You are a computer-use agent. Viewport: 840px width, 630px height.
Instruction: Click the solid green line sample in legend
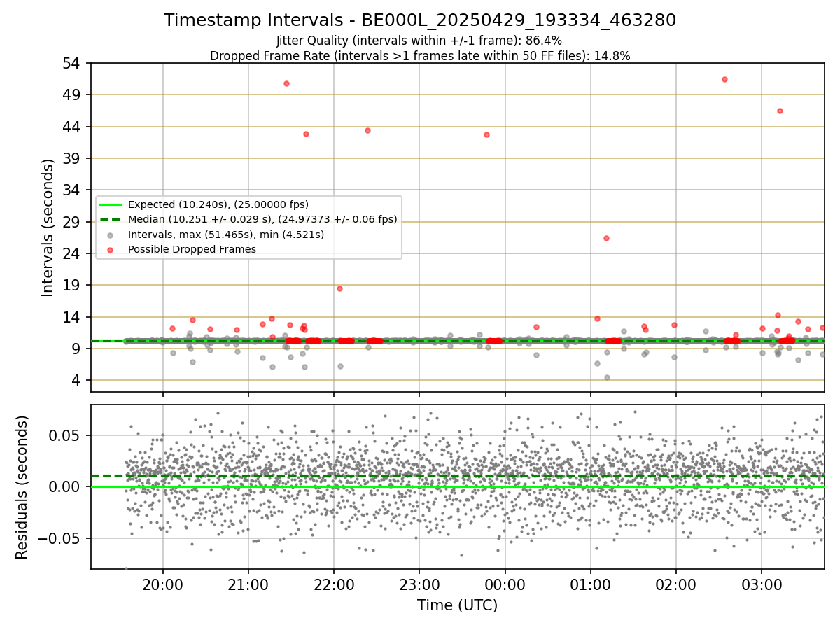[111, 204]
